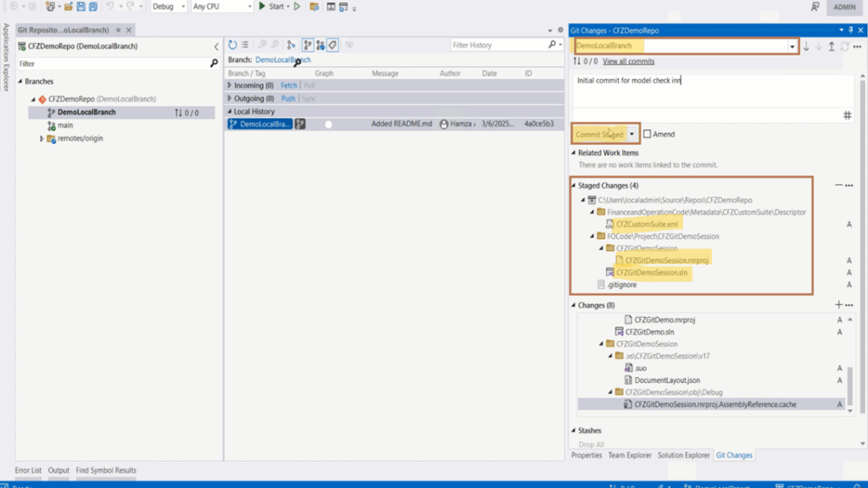Insert work item reference with hash icon
This screenshot has width=868, height=488.
click(847, 115)
